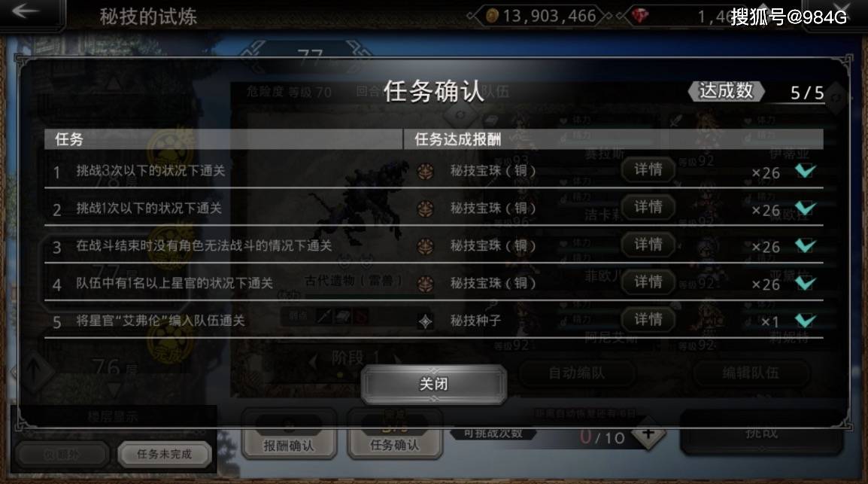The image size is (868, 484).
Task: Click the 秘技种子 seed icon in row 5
Action: pyautogui.click(x=425, y=321)
